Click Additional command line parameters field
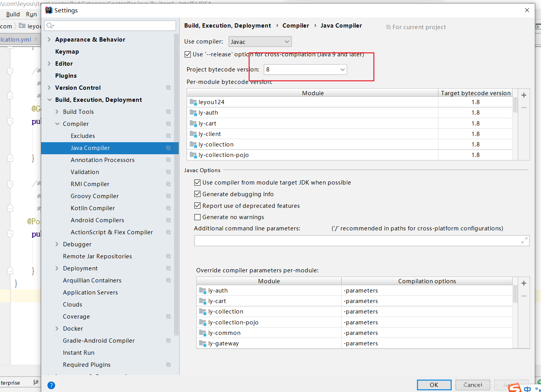Screen dimensions: 541x392 point(362,241)
